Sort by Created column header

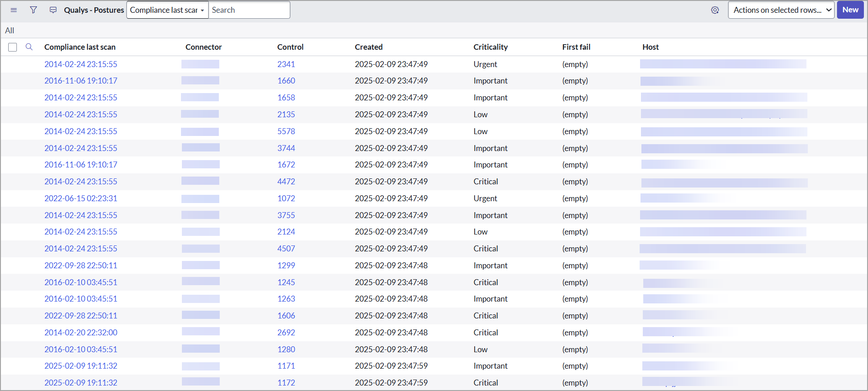pos(369,47)
